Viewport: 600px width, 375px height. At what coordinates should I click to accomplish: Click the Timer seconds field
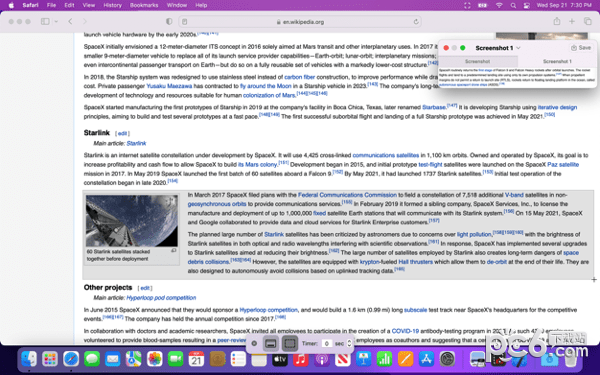[x=326, y=344]
